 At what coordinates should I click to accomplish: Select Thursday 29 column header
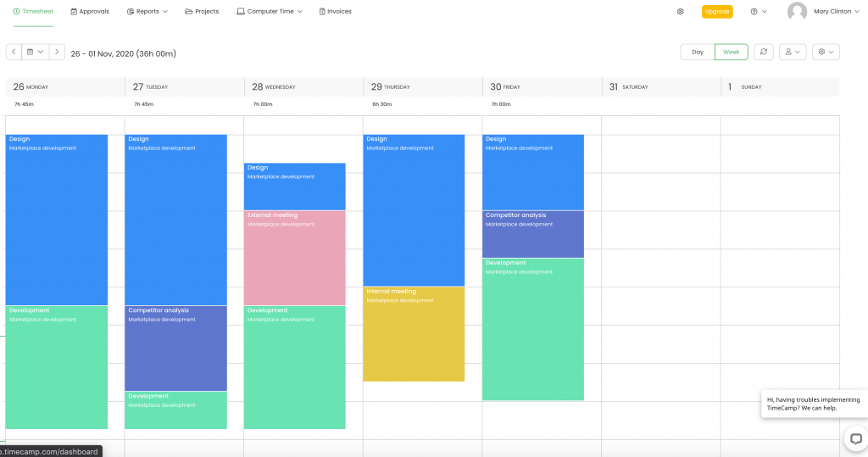[423, 87]
